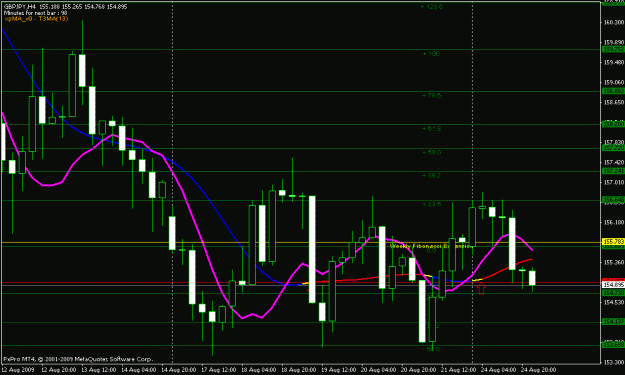This screenshot has width=625, height=375.
Task: Click the 155.360 price scale value
Action: pos(614,263)
